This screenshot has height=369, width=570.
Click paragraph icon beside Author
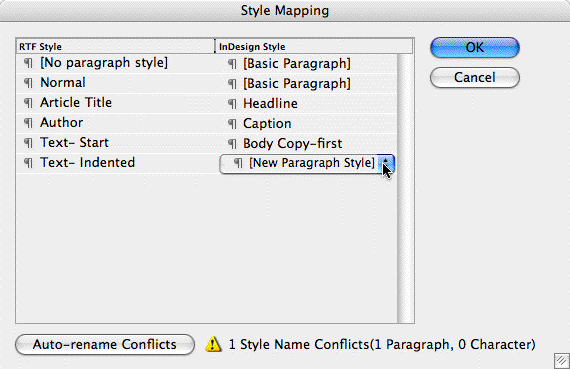[28, 123]
